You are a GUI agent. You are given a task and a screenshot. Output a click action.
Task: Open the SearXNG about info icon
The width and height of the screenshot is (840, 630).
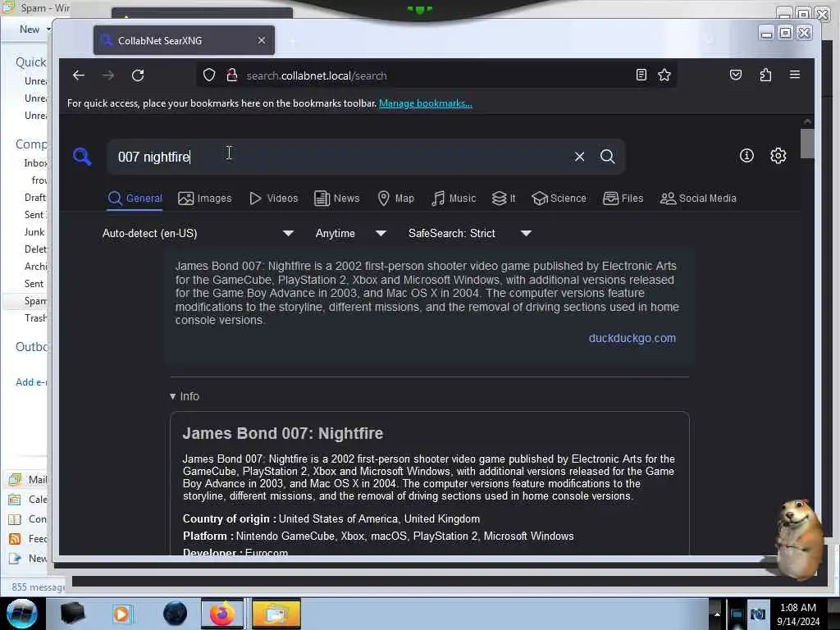pyautogui.click(x=746, y=156)
